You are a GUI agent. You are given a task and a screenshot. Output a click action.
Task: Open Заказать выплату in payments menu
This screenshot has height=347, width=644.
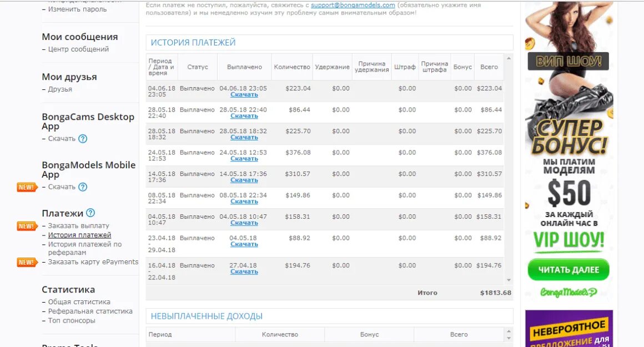(x=78, y=225)
